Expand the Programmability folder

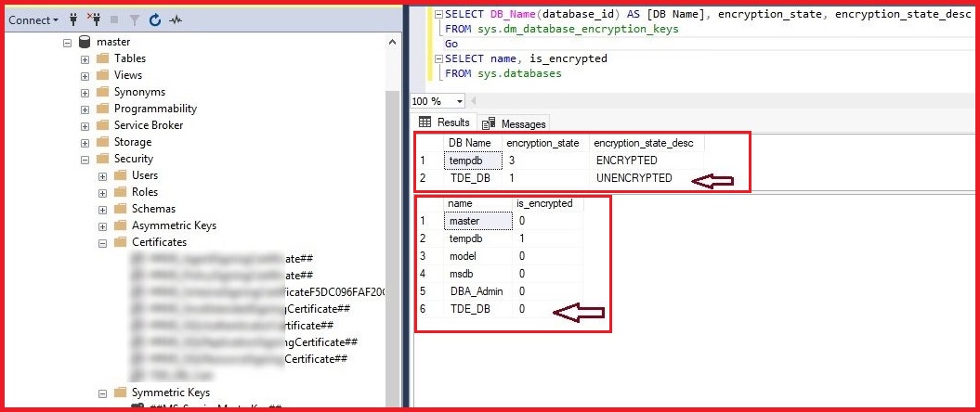(x=85, y=109)
